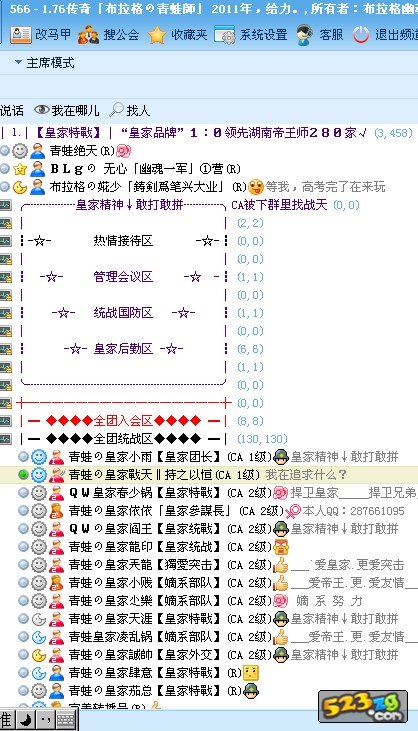
Task: Select the 热情接待区 channel
Action: tap(123, 241)
